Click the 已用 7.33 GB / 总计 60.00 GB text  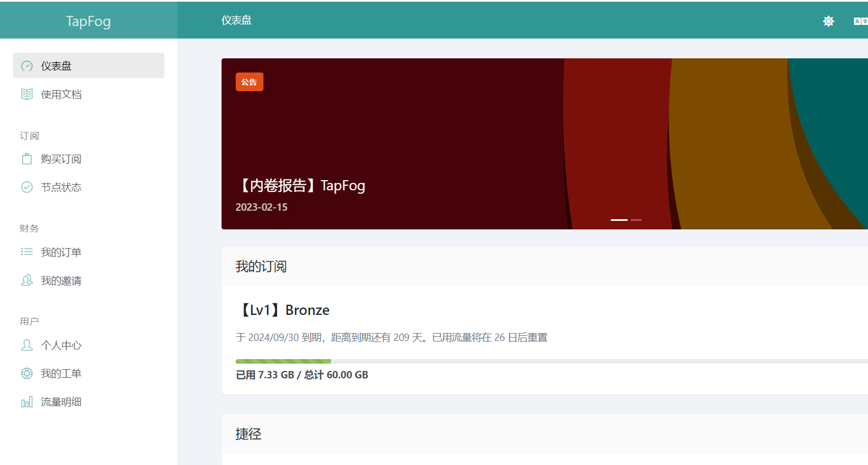(302, 374)
